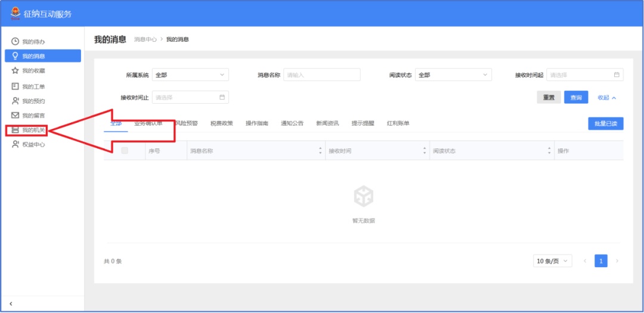Image resolution: width=644 pixels, height=313 pixels.
Task: Click calendar icon in 接收时间起 field
Action: point(617,75)
